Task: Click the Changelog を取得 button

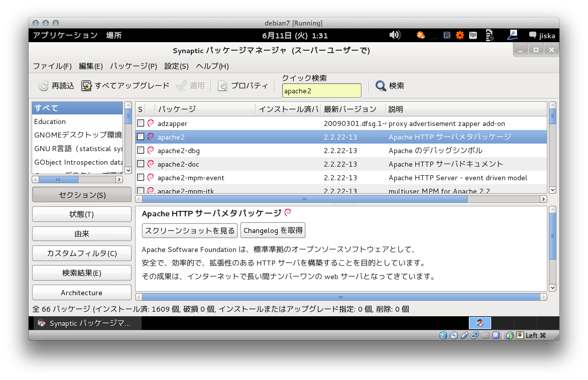Action: (273, 230)
